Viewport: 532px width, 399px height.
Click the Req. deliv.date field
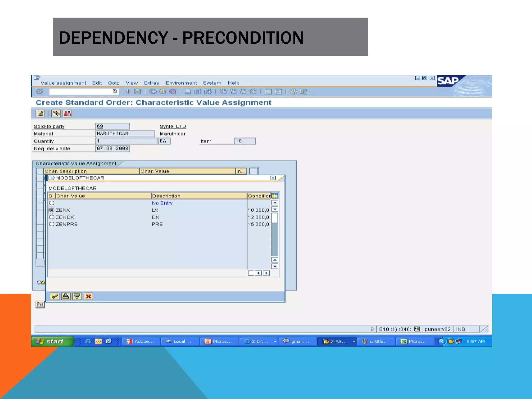[112, 148]
